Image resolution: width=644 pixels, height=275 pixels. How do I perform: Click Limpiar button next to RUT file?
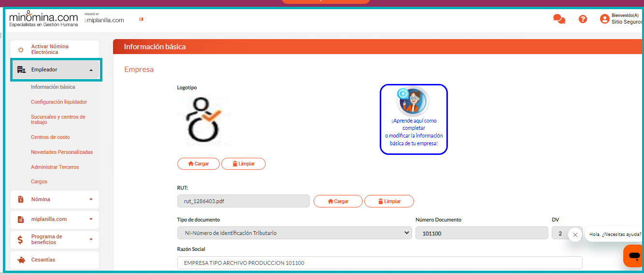389,201
